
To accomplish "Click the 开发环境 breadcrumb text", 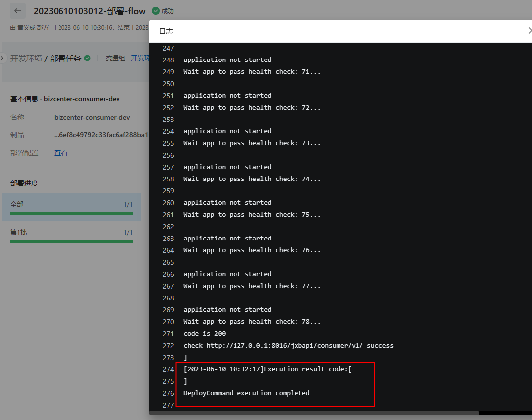I will [26, 58].
